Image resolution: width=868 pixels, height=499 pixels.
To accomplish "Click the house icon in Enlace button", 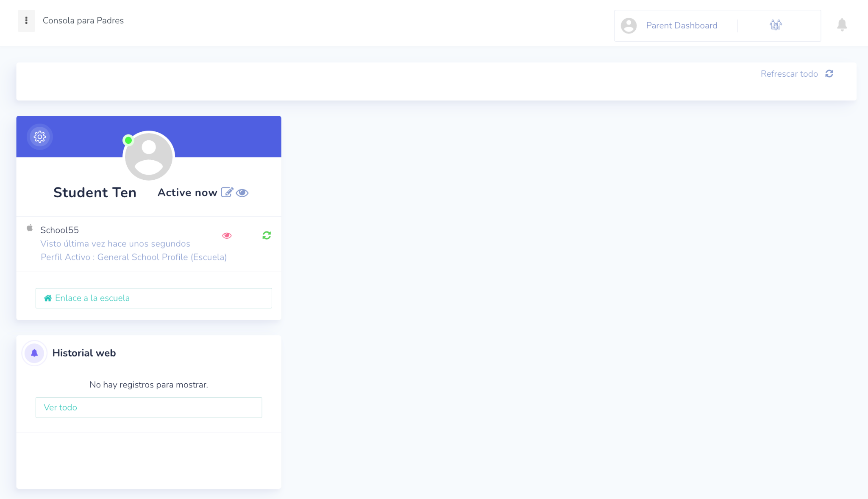I will (48, 298).
